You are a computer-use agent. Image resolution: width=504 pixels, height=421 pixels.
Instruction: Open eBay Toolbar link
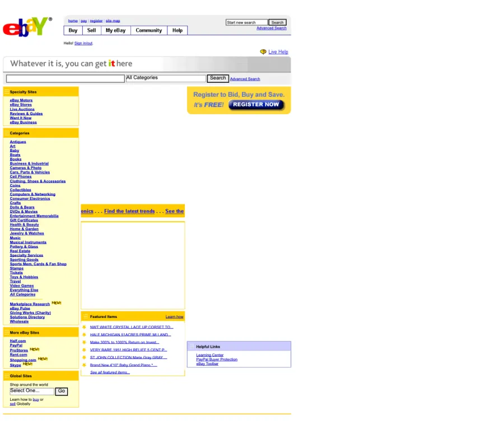point(207,364)
